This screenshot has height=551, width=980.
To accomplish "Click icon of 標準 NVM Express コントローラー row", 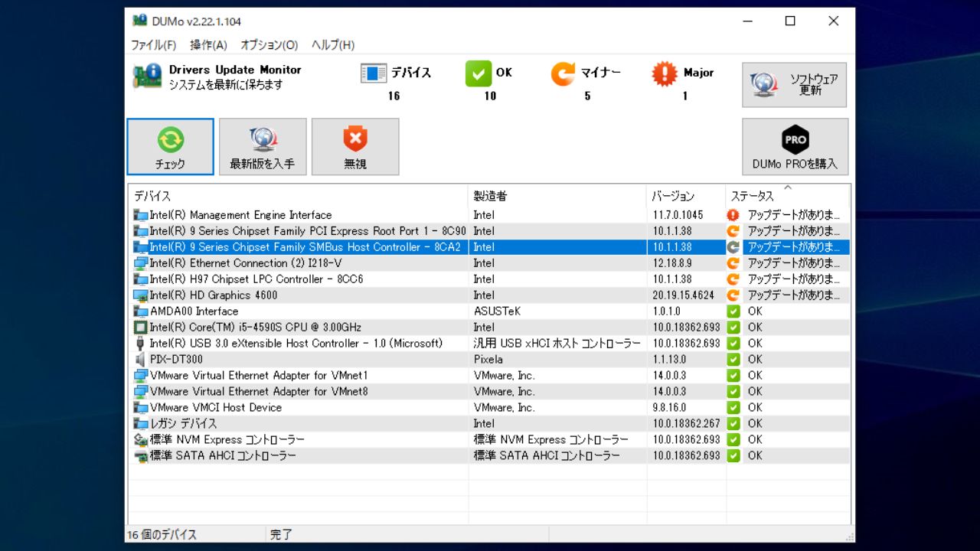I will pos(141,440).
